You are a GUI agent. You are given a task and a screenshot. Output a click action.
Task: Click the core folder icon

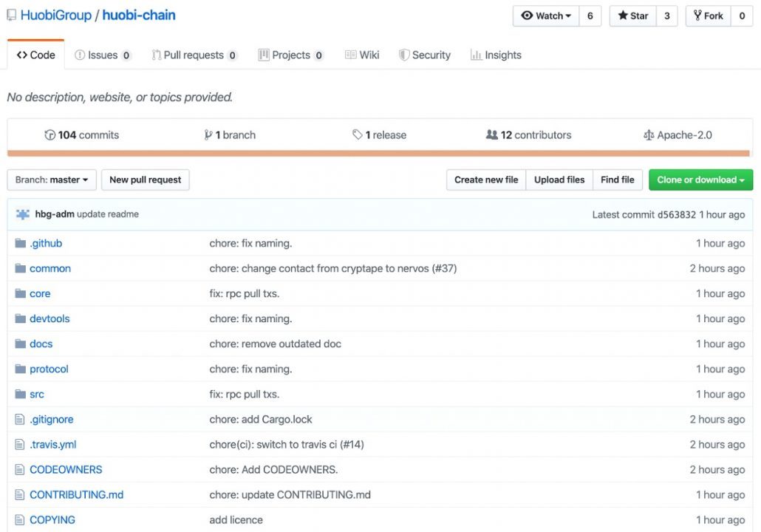click(20, 293)
